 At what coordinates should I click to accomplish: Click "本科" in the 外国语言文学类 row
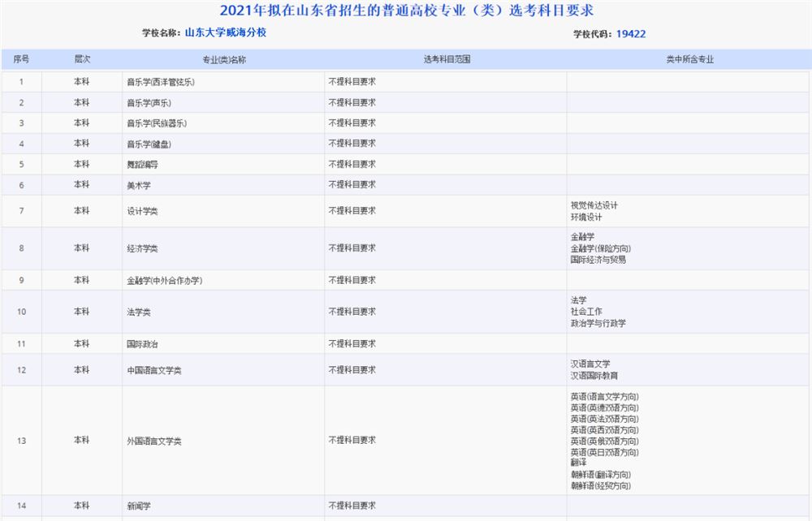82,441
